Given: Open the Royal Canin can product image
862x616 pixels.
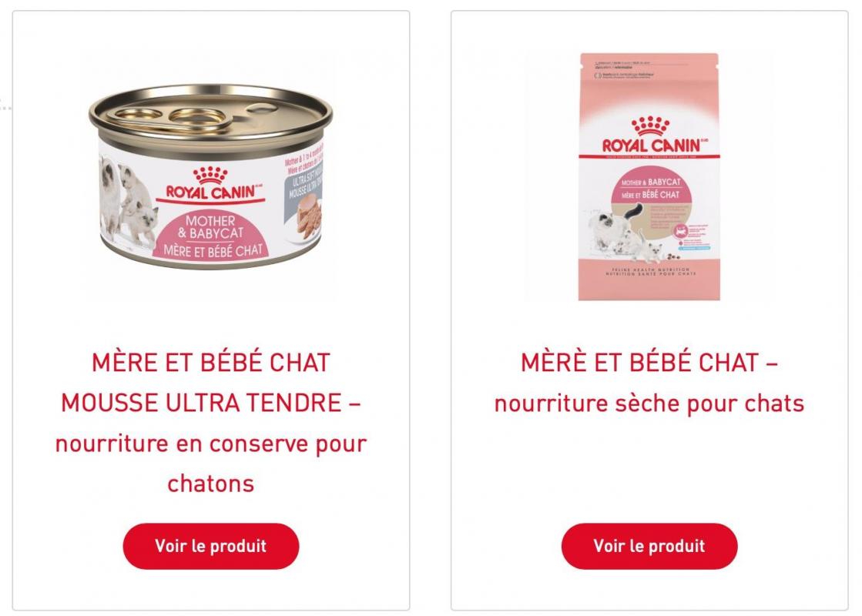Looking at the screenshot, I should point(210,176).
